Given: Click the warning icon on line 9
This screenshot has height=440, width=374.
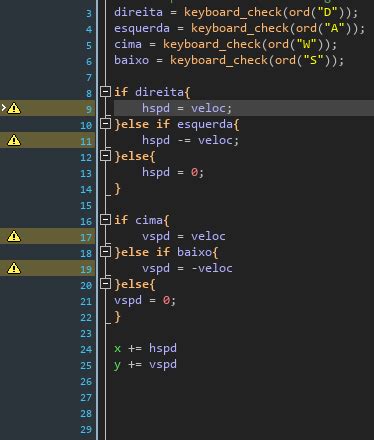Looking at the screenshot, I should coord(14,108).
